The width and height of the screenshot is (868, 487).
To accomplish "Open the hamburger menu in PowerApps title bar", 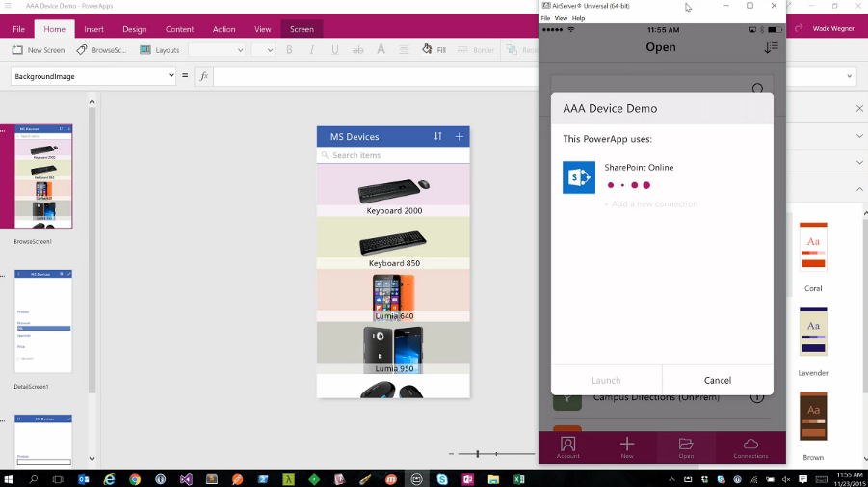I will (8, 6).
